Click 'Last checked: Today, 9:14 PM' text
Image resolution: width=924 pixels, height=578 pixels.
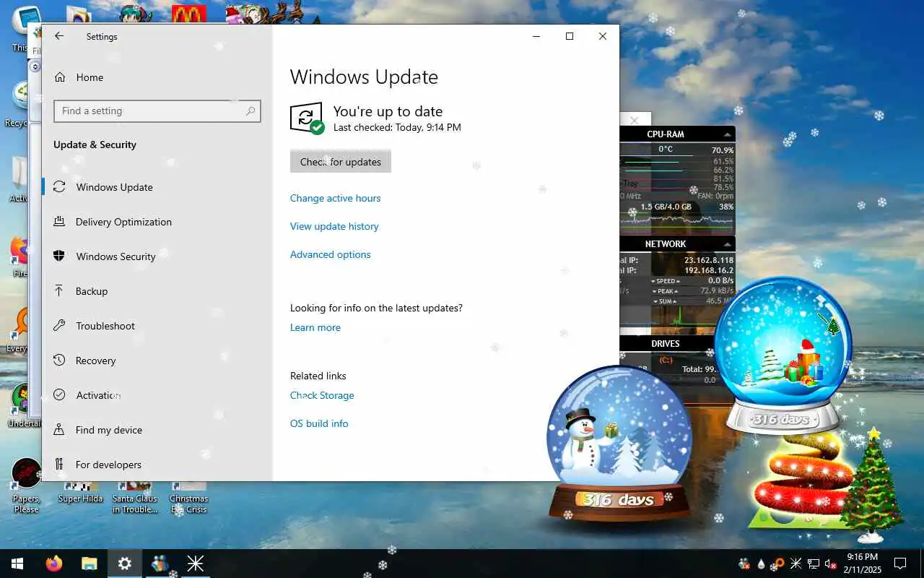[397, 127]
